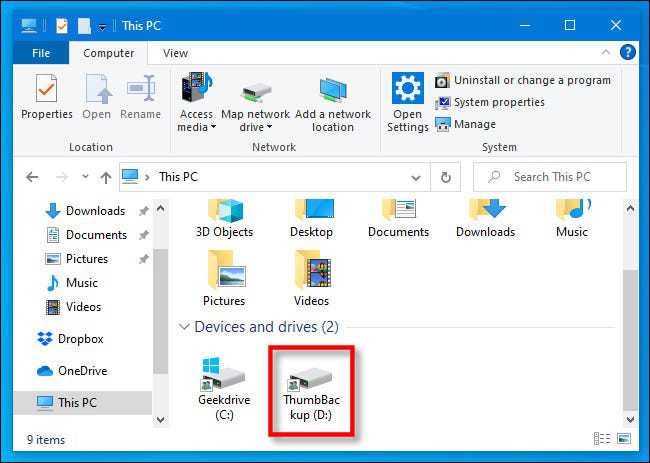This screenshot has height=463, width=650.
Task: Open the recent locations dropdown
Action: click(x=85, y=177)
